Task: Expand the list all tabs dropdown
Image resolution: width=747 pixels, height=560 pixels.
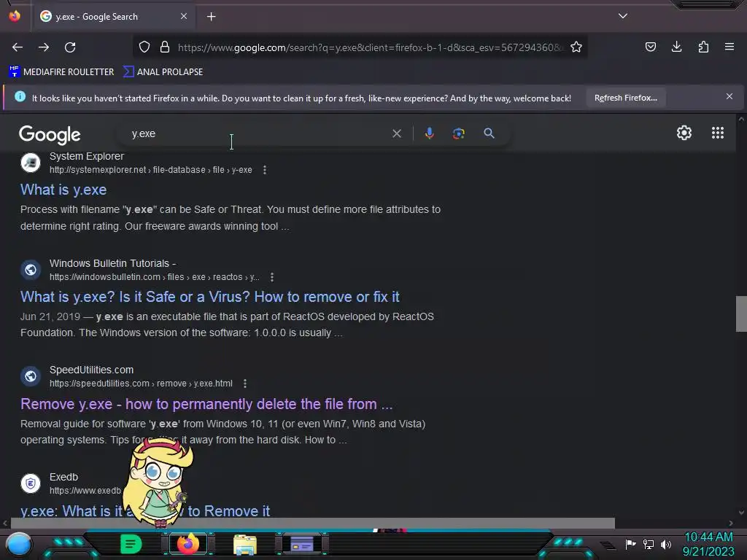Action: point(623,16)
